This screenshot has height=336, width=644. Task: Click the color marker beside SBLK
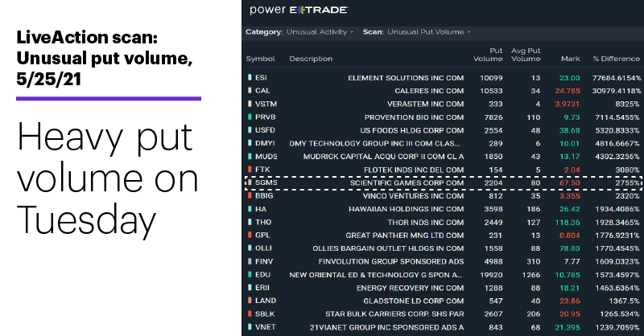(x=250, y=313)
